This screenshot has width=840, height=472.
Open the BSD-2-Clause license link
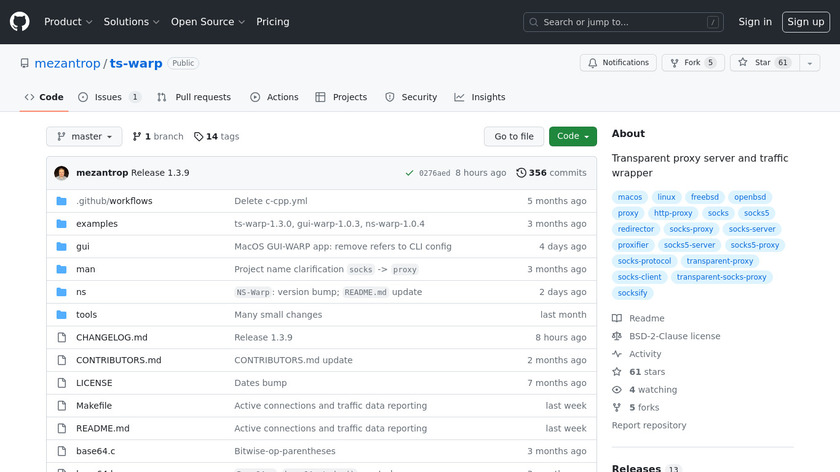coord(674,336)
